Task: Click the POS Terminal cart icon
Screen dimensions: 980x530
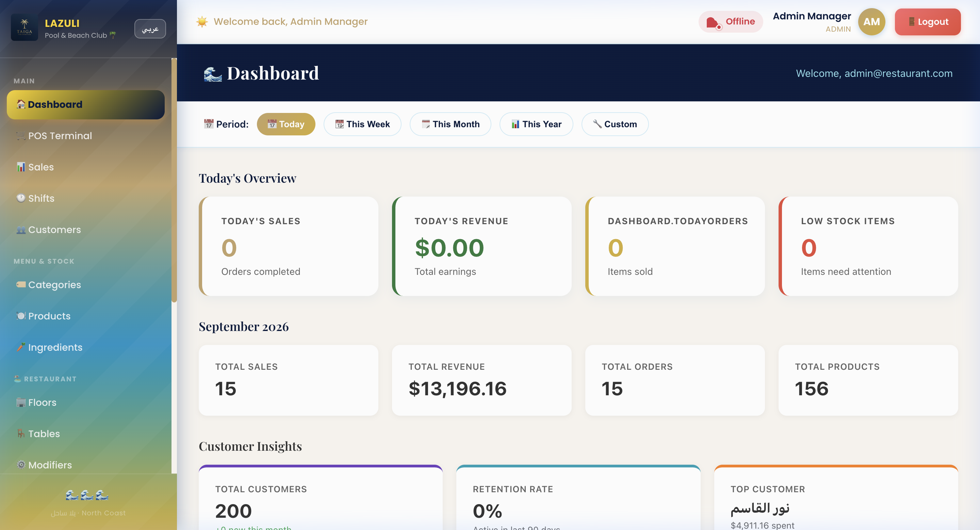Action: (21, 136)
